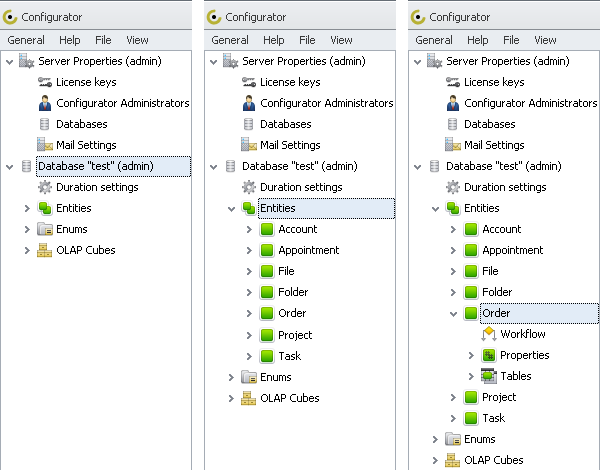Click Duration settings gear in left panel
This screenshot has width=600, height=470.
[45, 187]
